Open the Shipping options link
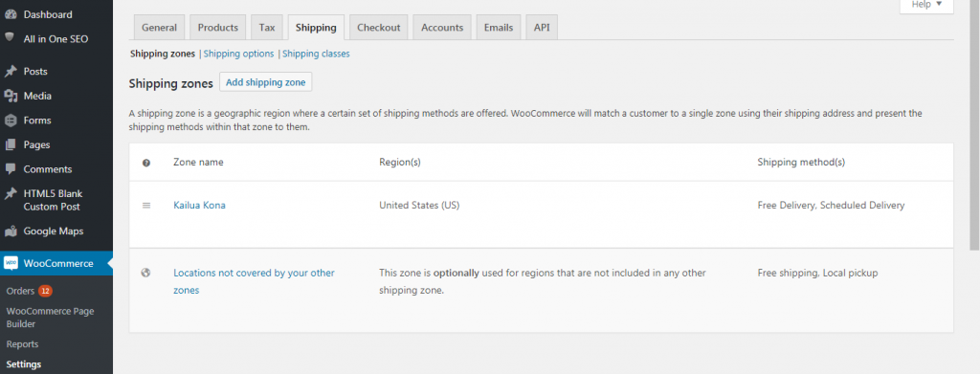 [238, 54]
